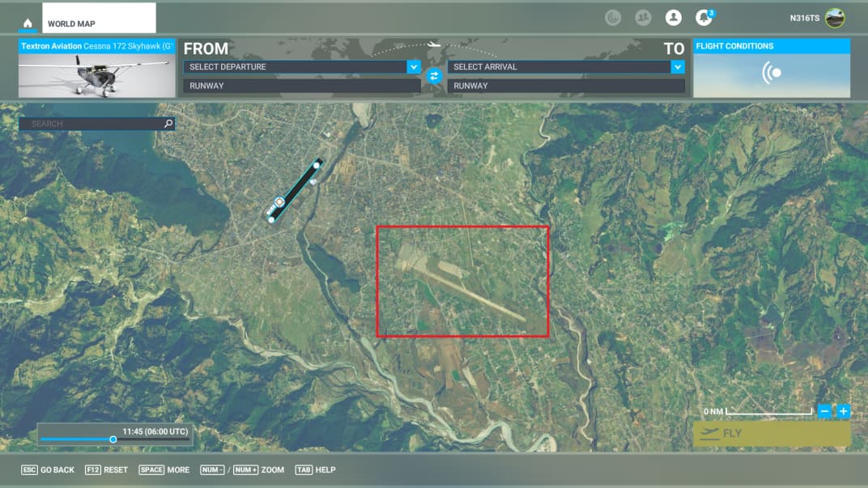Click the runway's lower end point

pos(271,219)
